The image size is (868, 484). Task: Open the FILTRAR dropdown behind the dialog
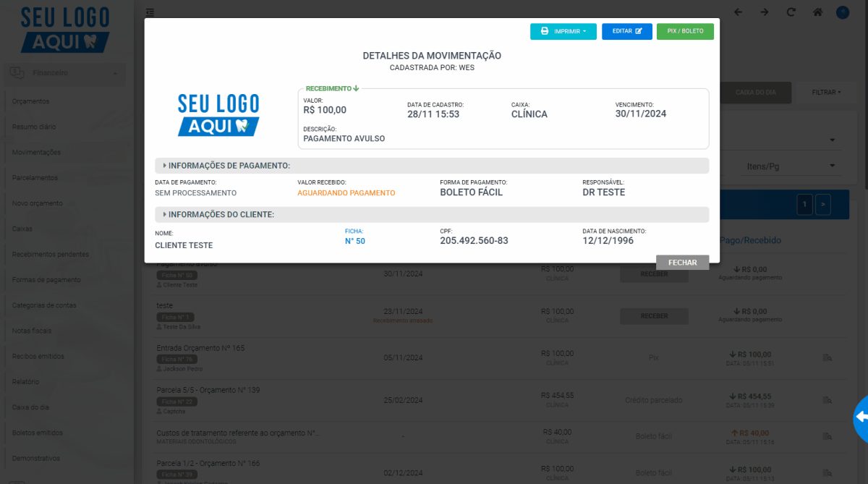826,93
